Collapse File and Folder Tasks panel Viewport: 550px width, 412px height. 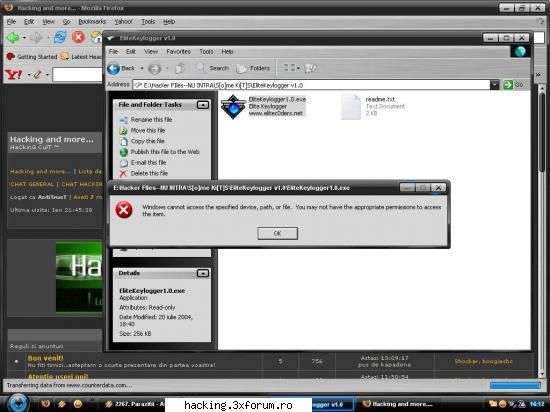(203, 104)
